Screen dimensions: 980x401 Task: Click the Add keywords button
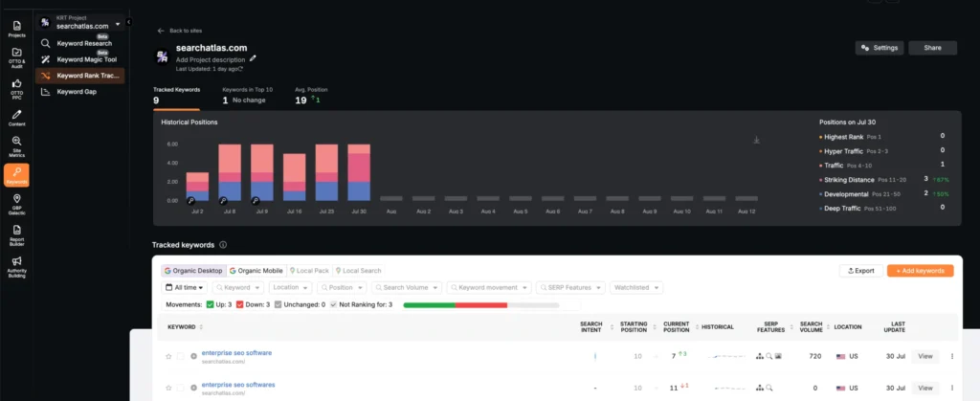(x=920, y=271)
